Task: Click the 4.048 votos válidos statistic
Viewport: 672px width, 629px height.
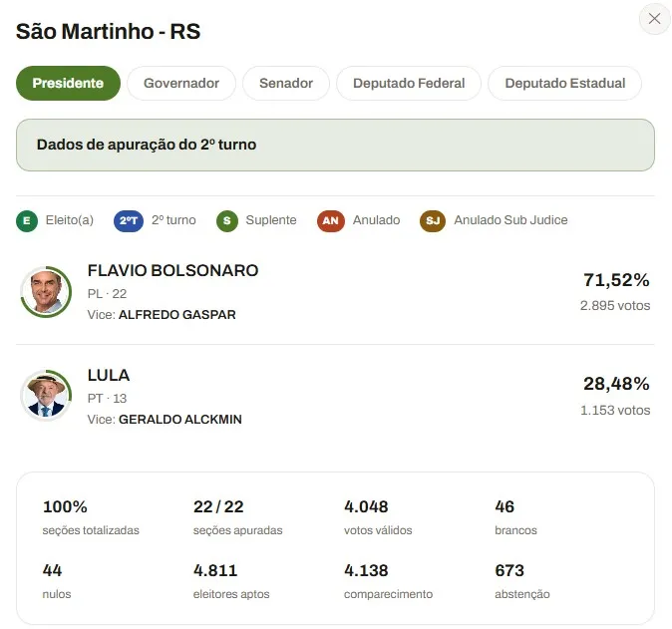Action: (x=378, y=517)
